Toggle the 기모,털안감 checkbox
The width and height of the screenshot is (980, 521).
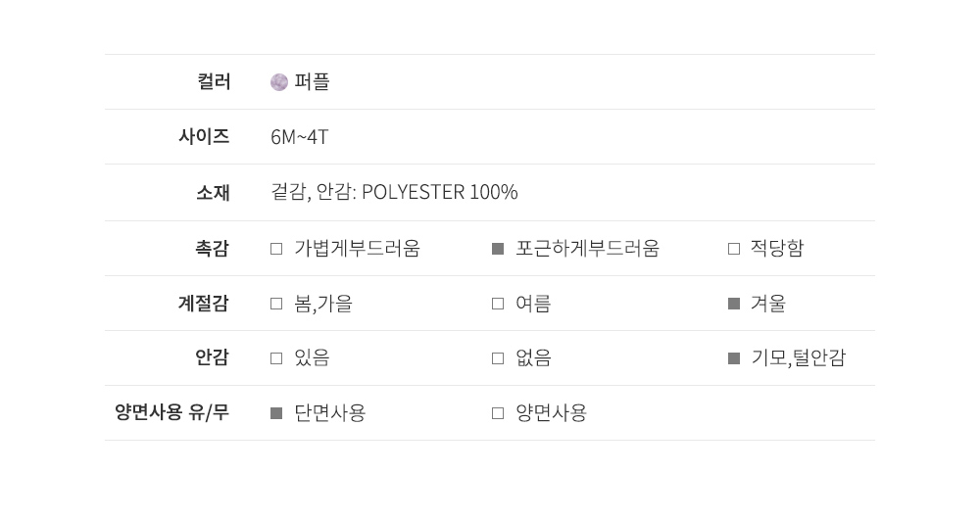[734, 358]
